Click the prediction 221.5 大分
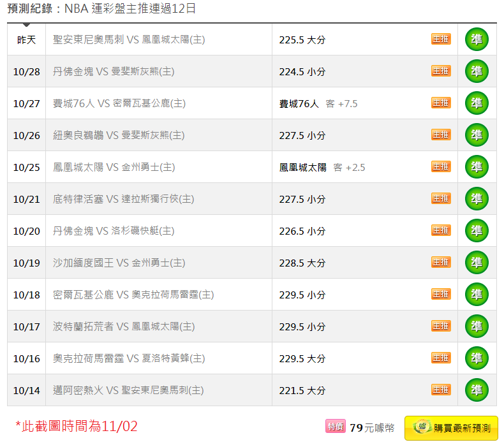The width and height of the screenshot is (504, 447). (x=302, y=390)
